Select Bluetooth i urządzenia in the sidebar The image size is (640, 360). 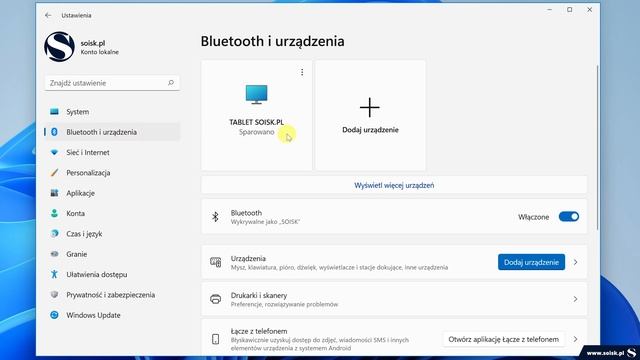112,132
